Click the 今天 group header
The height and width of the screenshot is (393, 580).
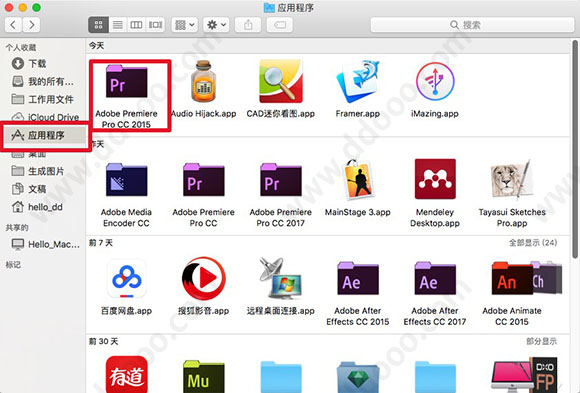point(97,46)
